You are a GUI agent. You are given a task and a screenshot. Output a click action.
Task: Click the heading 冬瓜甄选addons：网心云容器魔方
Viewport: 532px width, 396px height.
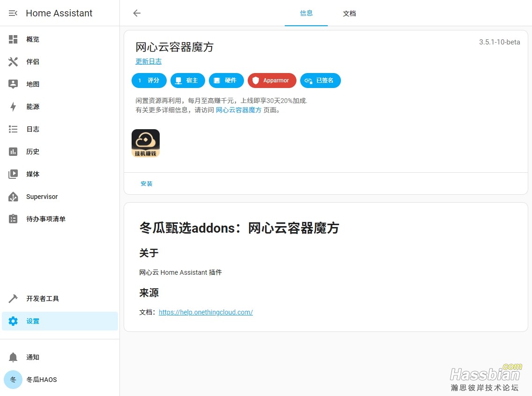coord(239,228)
